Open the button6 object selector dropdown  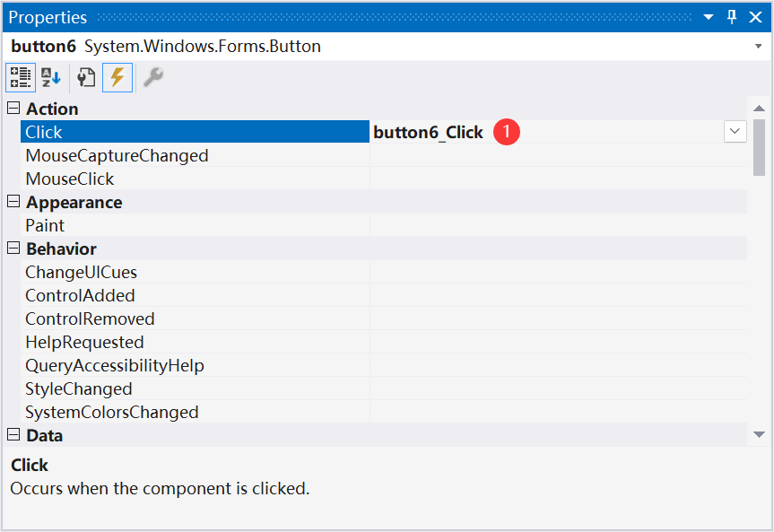[758, 47]
